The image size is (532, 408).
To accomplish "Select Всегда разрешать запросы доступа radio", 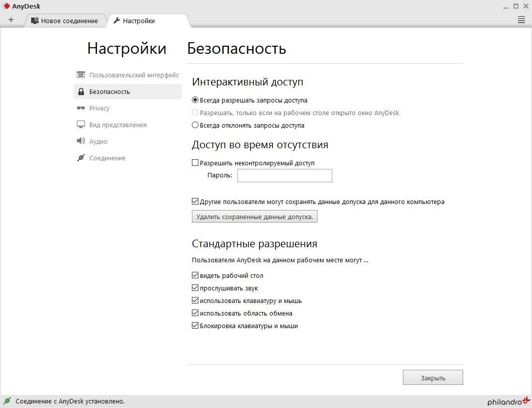I will click(x=195, y=100).
